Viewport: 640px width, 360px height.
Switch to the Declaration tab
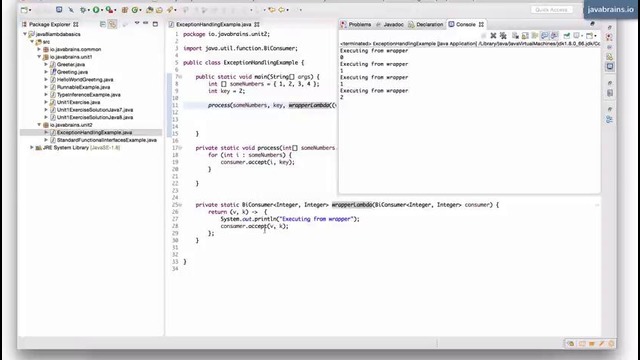(425, 24)
